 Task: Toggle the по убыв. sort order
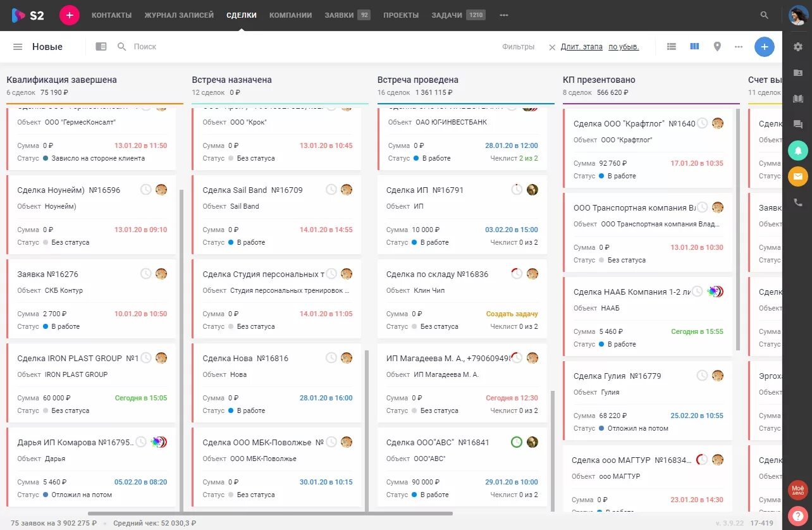624,47
